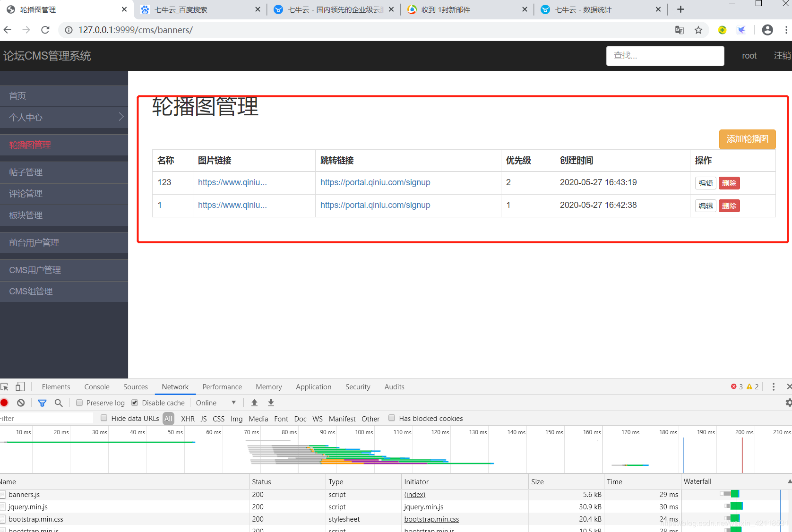
Task: Open a new browser tab
Action: pos(680,9)
